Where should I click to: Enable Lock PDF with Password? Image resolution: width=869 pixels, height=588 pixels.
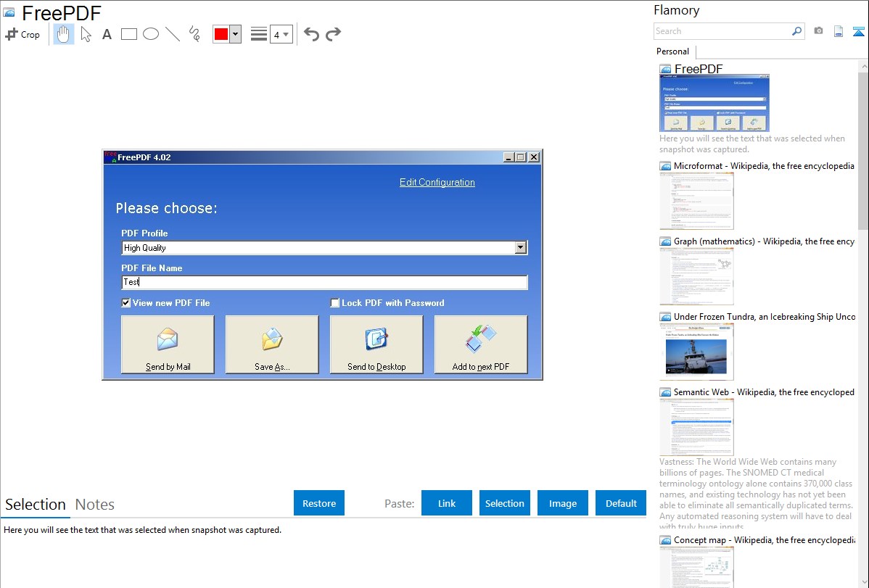335,303
